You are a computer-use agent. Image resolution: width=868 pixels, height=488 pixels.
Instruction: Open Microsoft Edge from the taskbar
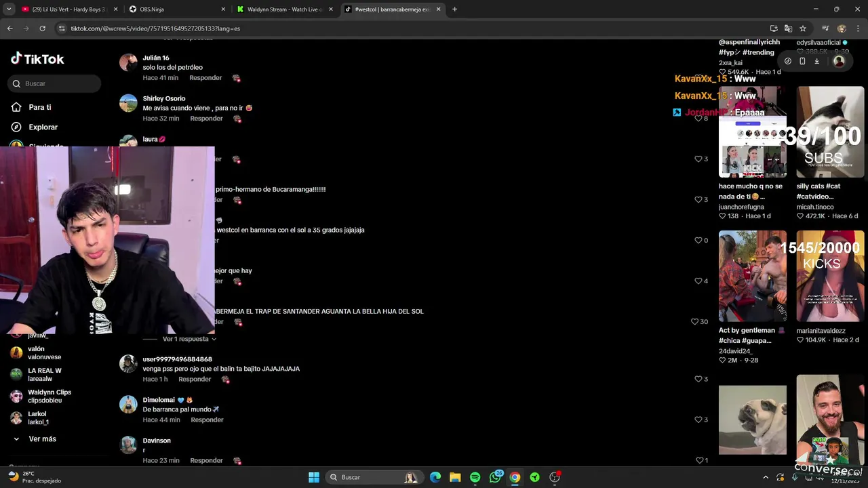435,477
